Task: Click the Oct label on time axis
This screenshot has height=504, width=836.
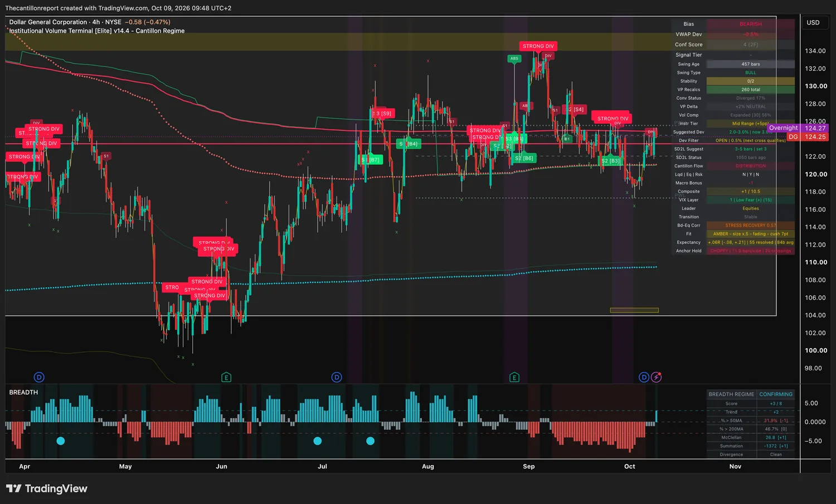Action: point(630,467)
